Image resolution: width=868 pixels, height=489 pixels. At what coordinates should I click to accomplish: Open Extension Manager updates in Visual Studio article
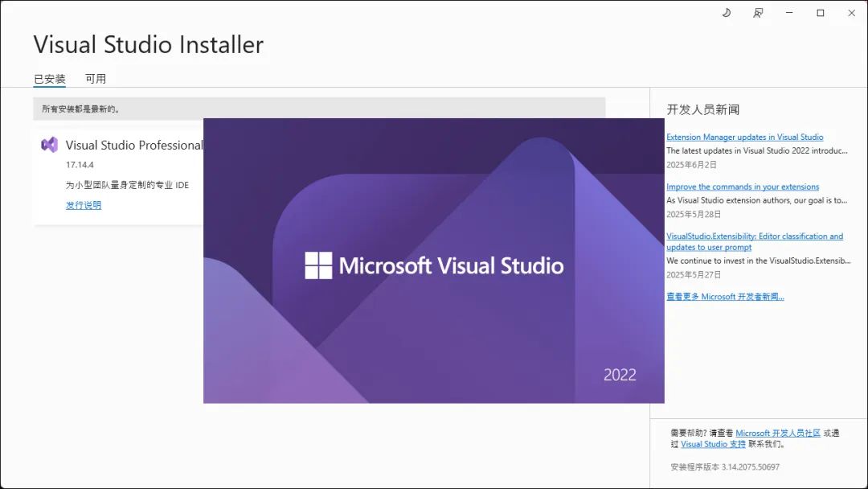744,138
